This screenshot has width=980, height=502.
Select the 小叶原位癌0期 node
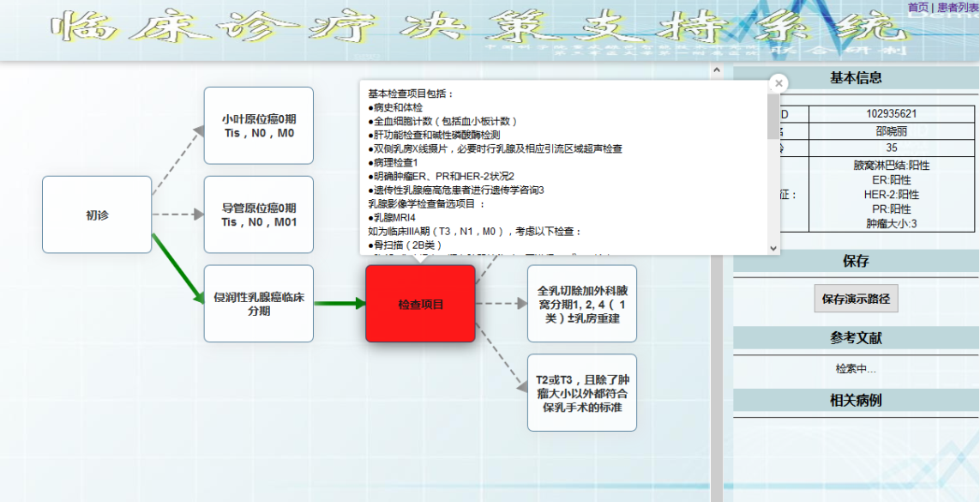click(258, 126)
